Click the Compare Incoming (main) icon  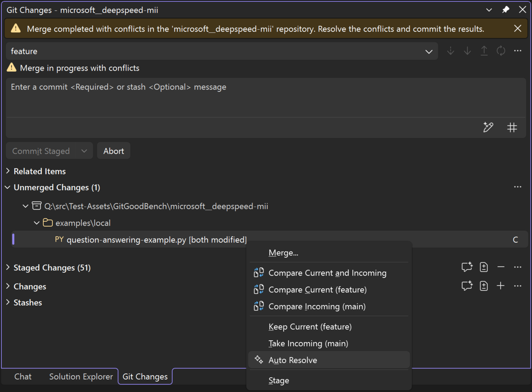point(259,306)
